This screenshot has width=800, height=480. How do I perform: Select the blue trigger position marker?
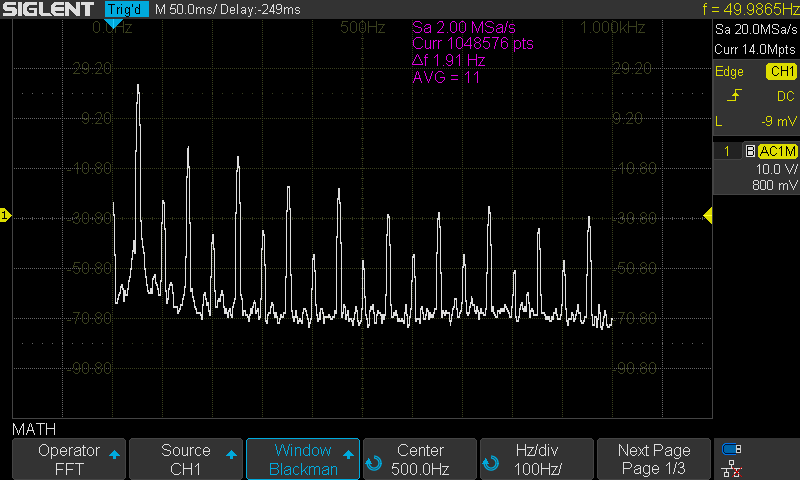(x=113, y=23)
